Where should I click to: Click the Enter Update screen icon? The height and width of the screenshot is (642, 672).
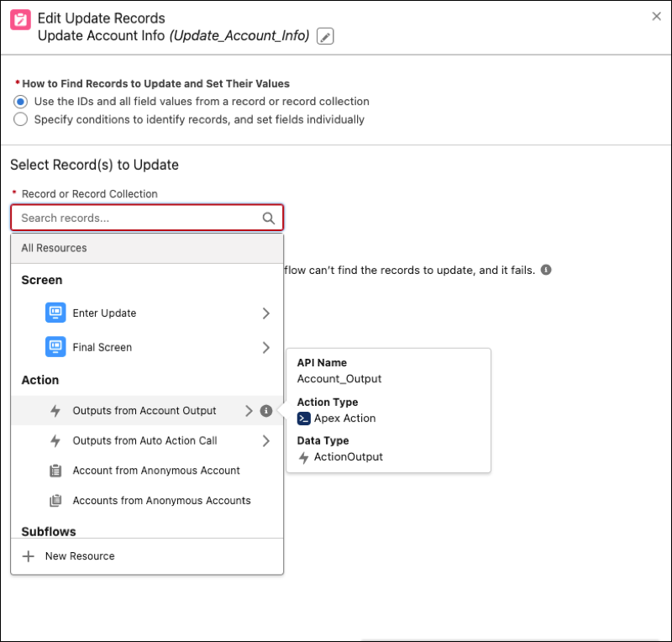pos(55,313)
